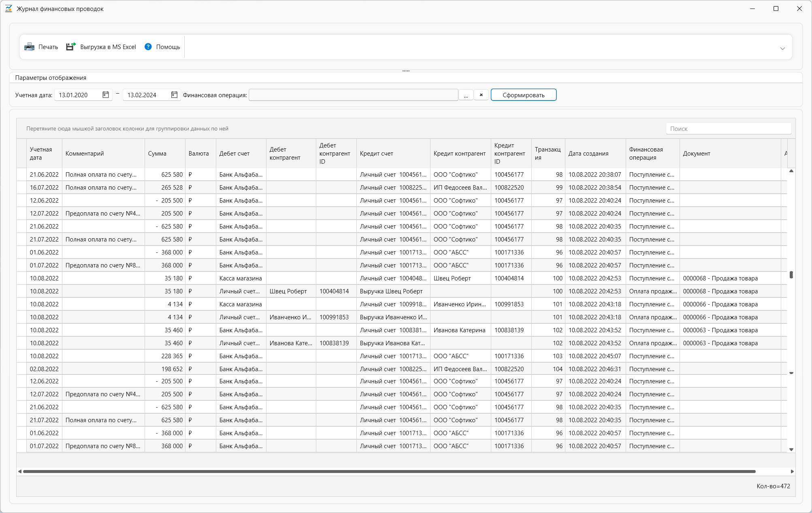Image resolution: width=812 pixels, height=513 pixels.
Task: Click the Поиск search box
Action: [728, 129]
